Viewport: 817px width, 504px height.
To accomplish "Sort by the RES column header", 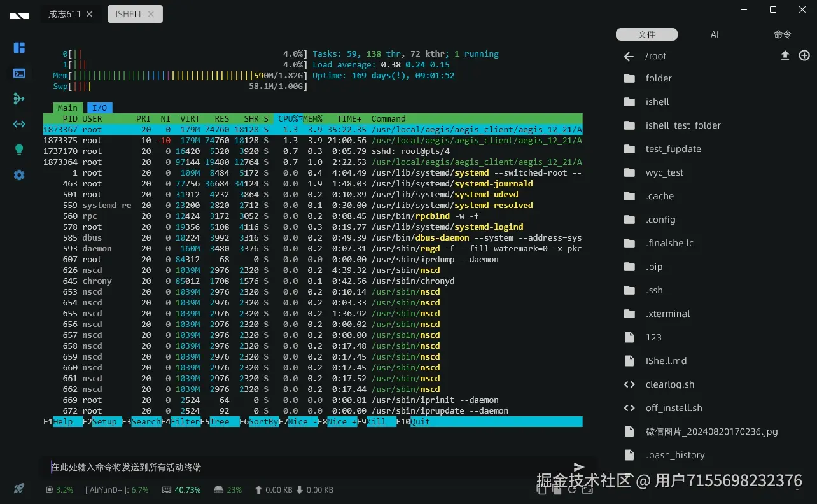I will tap(222, 119).
